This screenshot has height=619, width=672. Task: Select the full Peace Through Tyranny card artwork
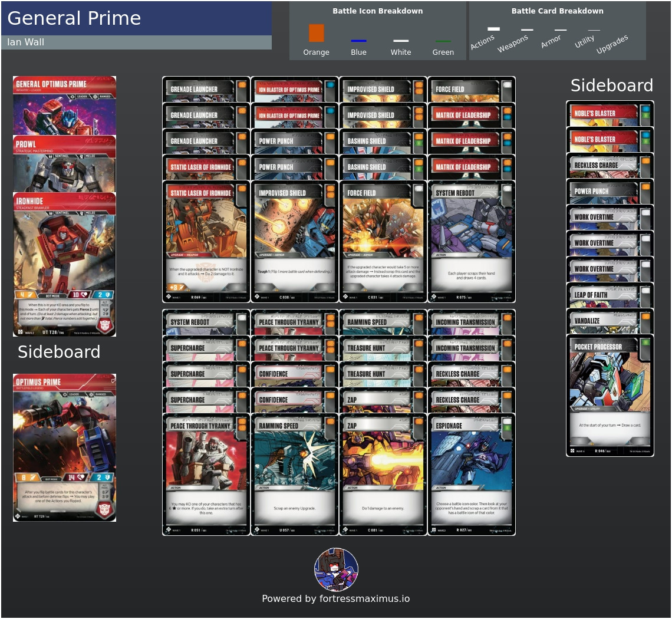pyautogui.click(x=206, y=475)
